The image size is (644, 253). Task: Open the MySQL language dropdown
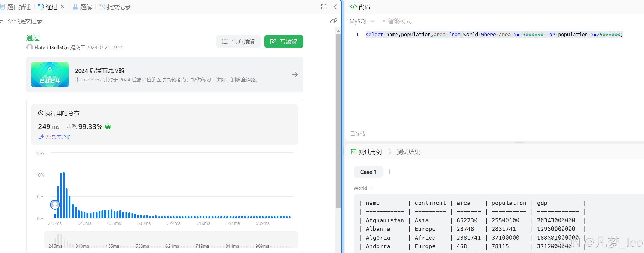pyautogui.click(x=362, y=21)
